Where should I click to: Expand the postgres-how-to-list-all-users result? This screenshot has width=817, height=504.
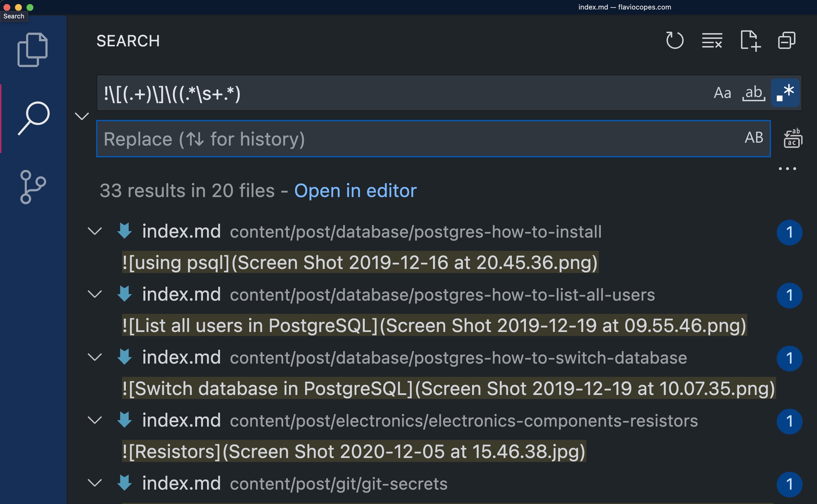(x=95, y=295)
